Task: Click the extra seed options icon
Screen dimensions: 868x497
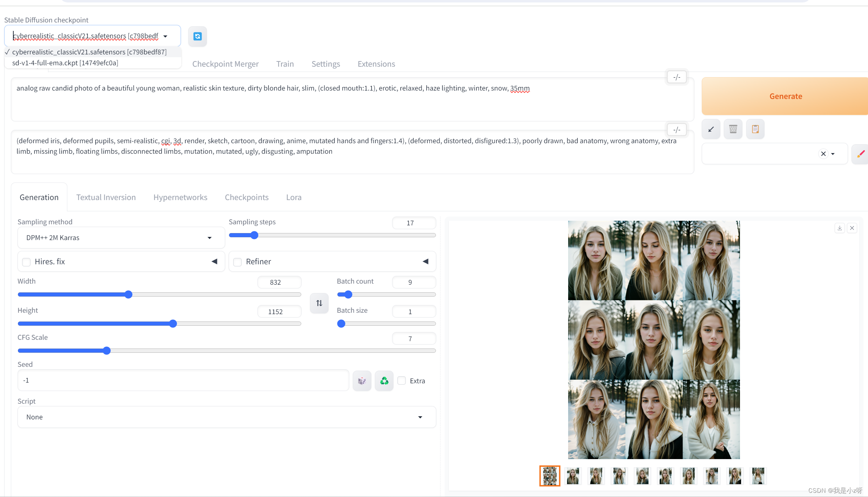Action: [x=402, y=380]
